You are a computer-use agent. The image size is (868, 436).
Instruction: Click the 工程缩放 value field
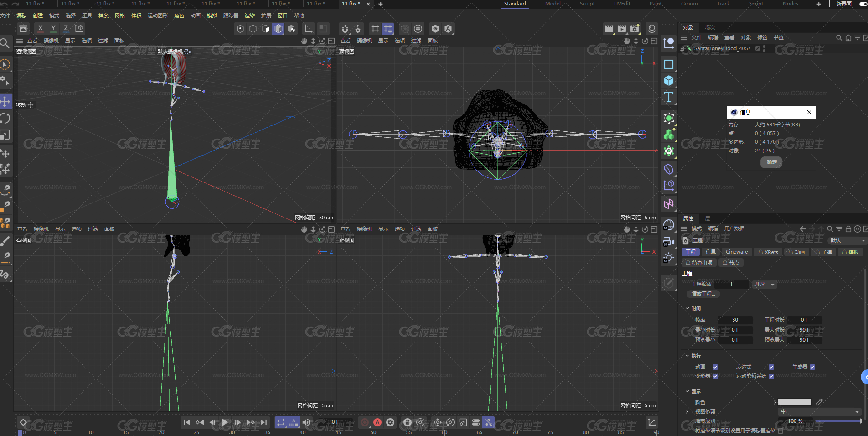coord(731,284)
